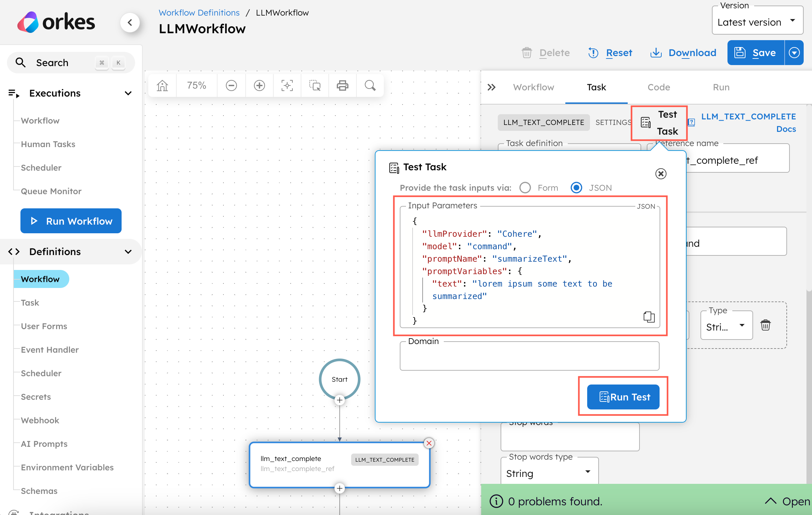
Task: Copy the Input Parameters JSON
Action: (649, 317)
